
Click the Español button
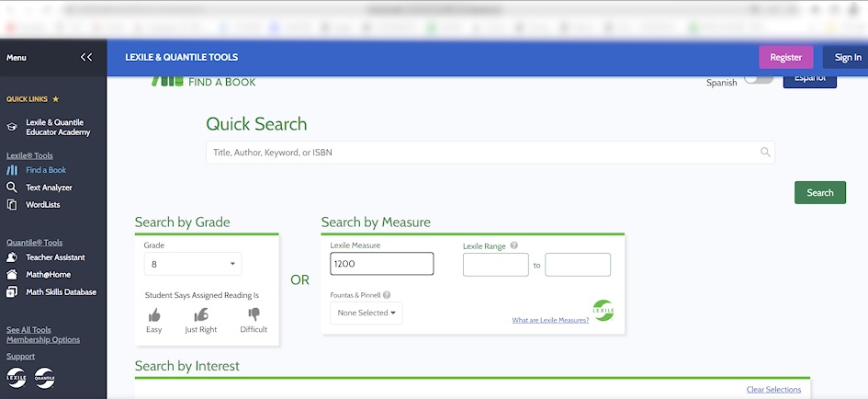pyautogui.click(x=810, y=82)
